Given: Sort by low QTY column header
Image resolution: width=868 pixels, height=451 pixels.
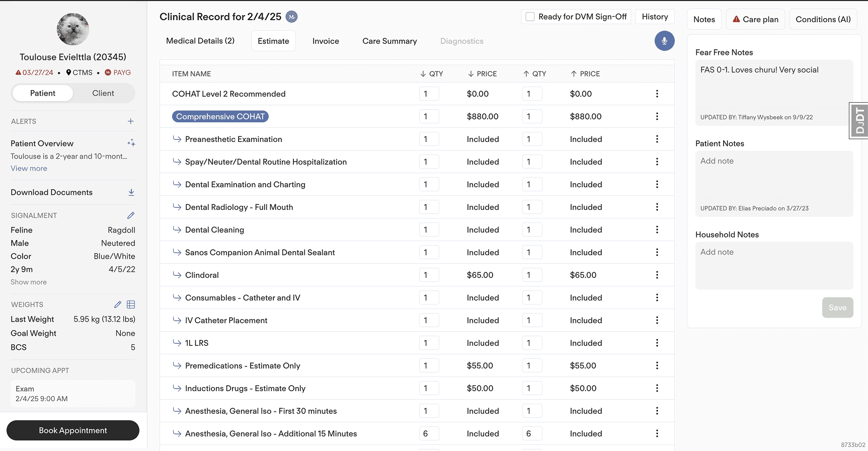Looking at the screenshot, I should [x=432, y=73].
